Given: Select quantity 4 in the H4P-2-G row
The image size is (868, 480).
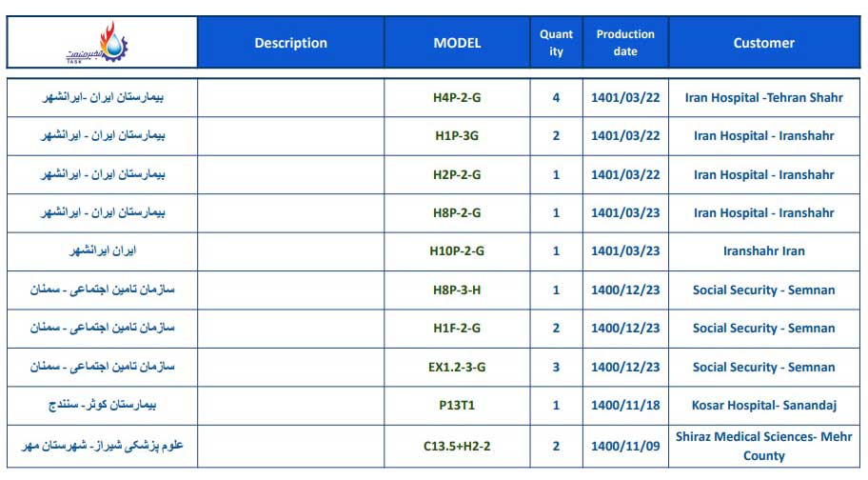Looking at the screenshot, I should 557,97.
